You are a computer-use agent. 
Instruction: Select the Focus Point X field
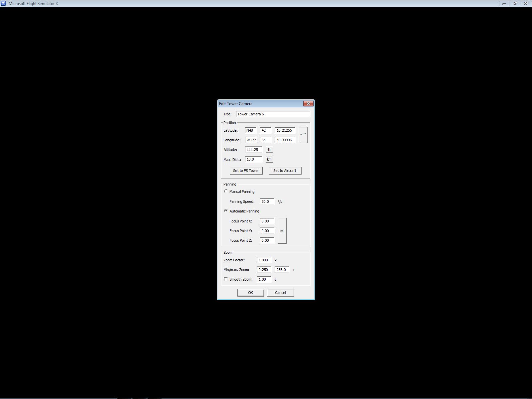click(x=267, y=221)
